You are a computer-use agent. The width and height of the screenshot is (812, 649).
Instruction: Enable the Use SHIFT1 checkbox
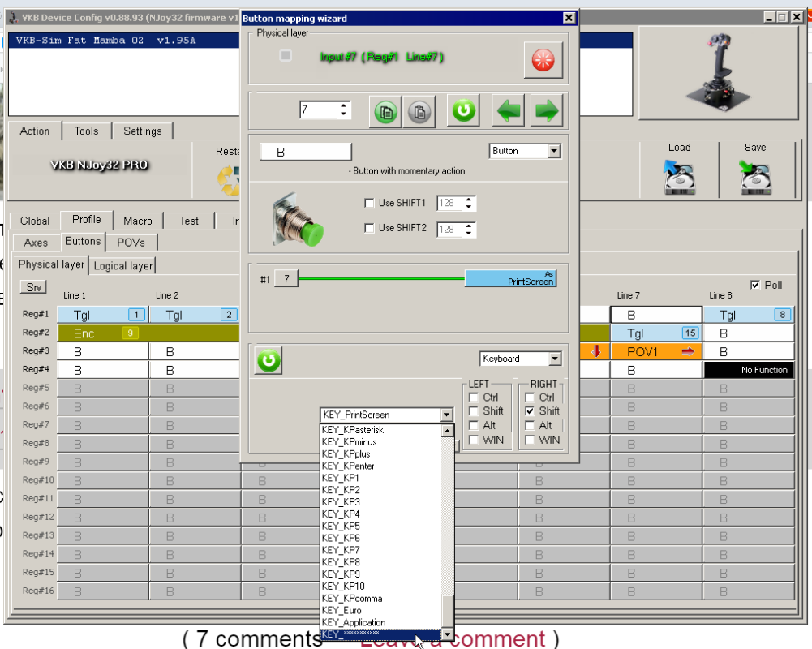(x=370, y=204)
